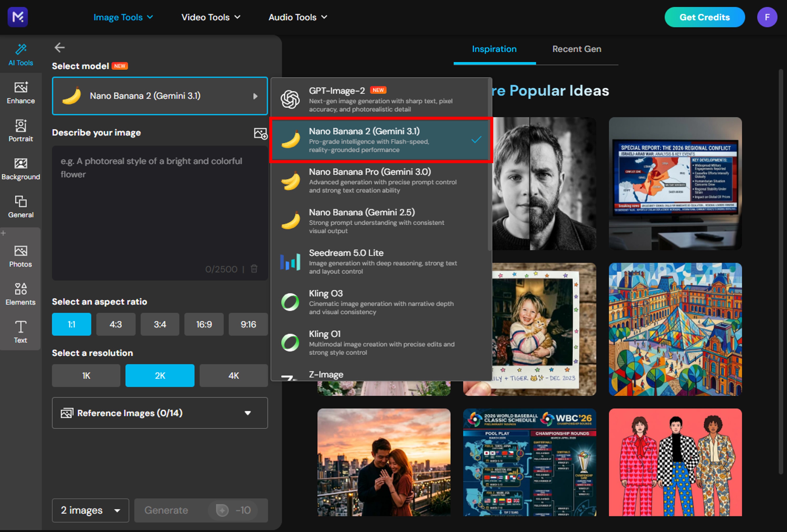
Task: Click the Describe your image text box
Action: click(160, 213)
